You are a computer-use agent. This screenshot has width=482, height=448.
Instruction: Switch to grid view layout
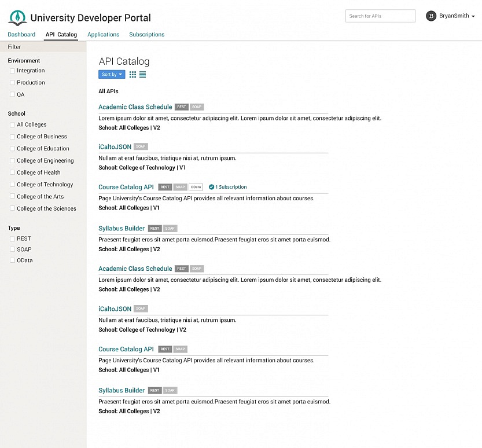133,74
